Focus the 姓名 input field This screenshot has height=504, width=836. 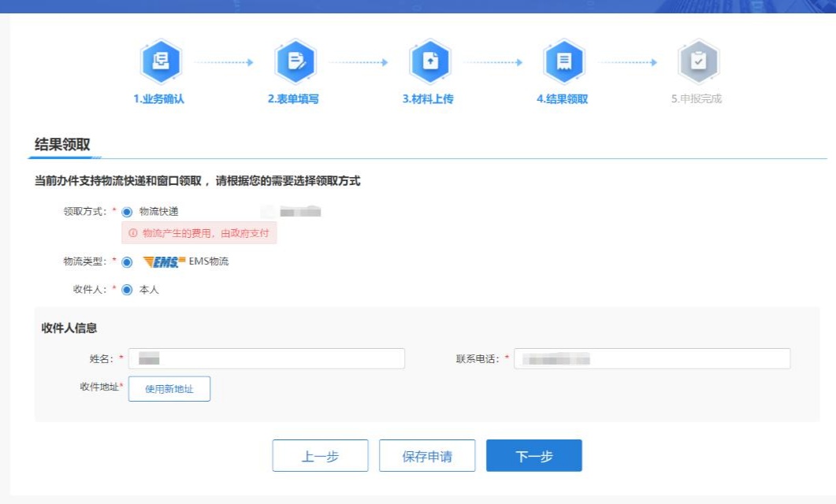coord(266,359)
